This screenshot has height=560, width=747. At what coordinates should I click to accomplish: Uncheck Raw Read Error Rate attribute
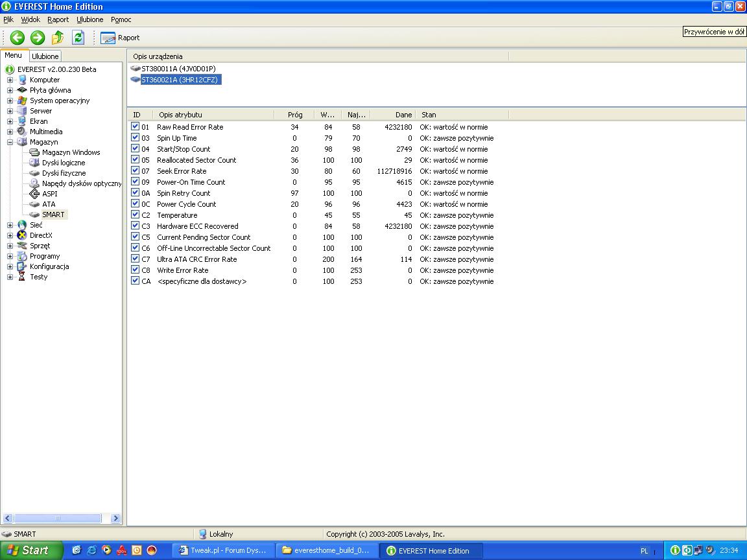[x=136, y=126]
